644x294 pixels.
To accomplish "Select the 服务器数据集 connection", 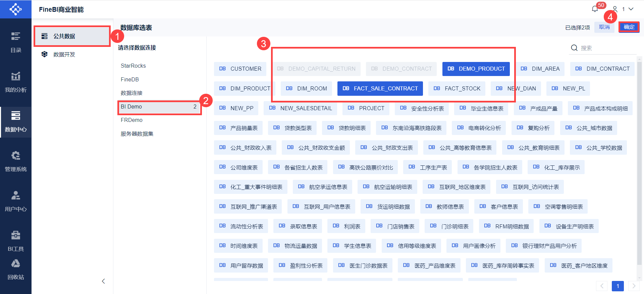I will coord(137,134).
